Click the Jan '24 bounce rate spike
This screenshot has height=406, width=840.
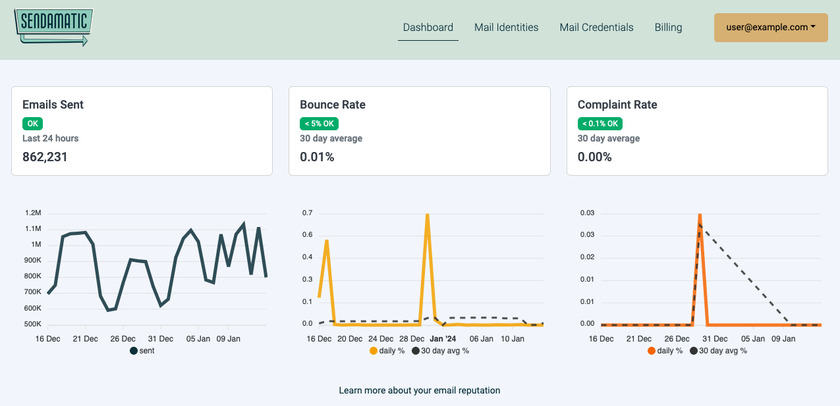click(428, 216)
